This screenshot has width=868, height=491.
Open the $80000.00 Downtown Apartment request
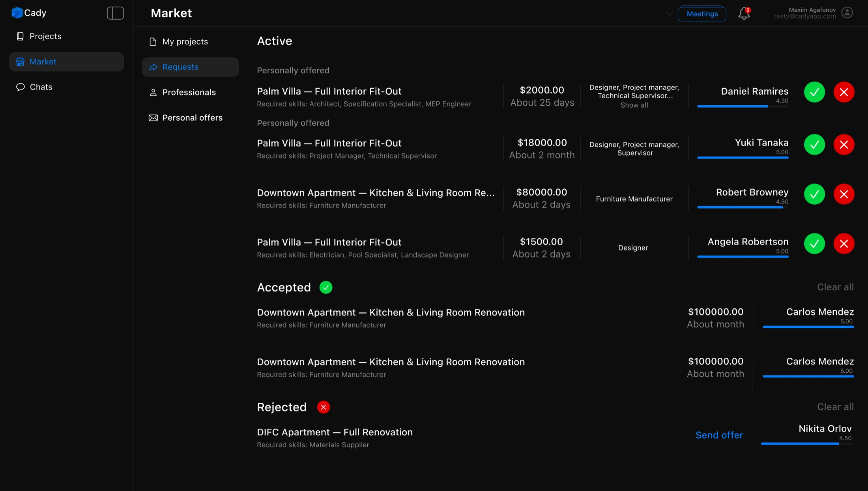pos(376,192)
